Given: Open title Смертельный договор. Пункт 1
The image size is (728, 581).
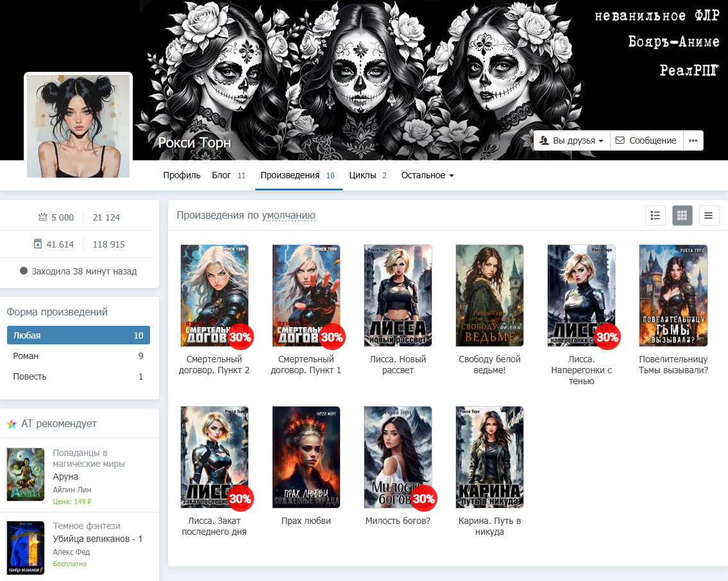Looking at the screenshot, I should (306, 365).
